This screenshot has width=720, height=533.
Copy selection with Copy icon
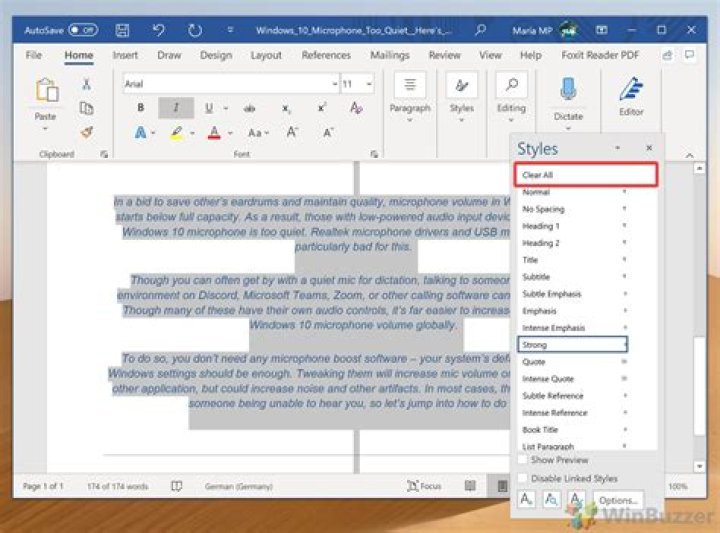pos(86,108)
